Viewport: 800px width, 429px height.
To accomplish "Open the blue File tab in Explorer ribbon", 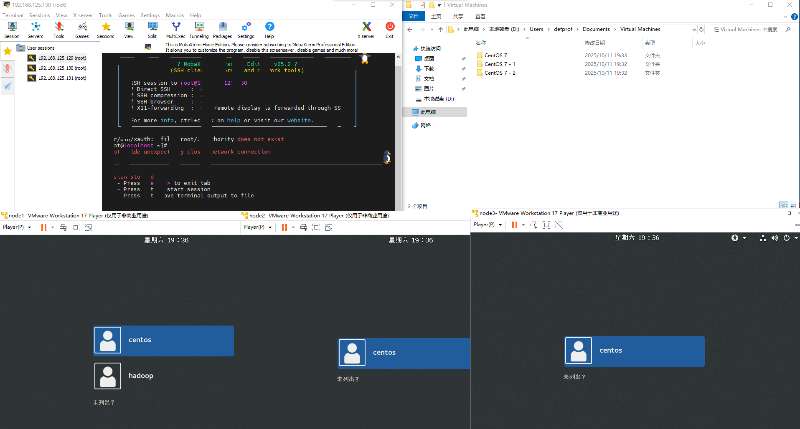I will pyautogui.click(x=414, y=16).
